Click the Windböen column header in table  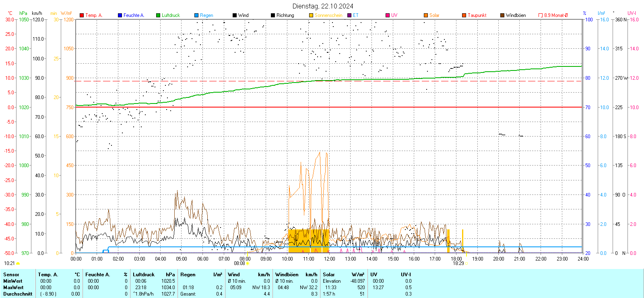(287, 275)
